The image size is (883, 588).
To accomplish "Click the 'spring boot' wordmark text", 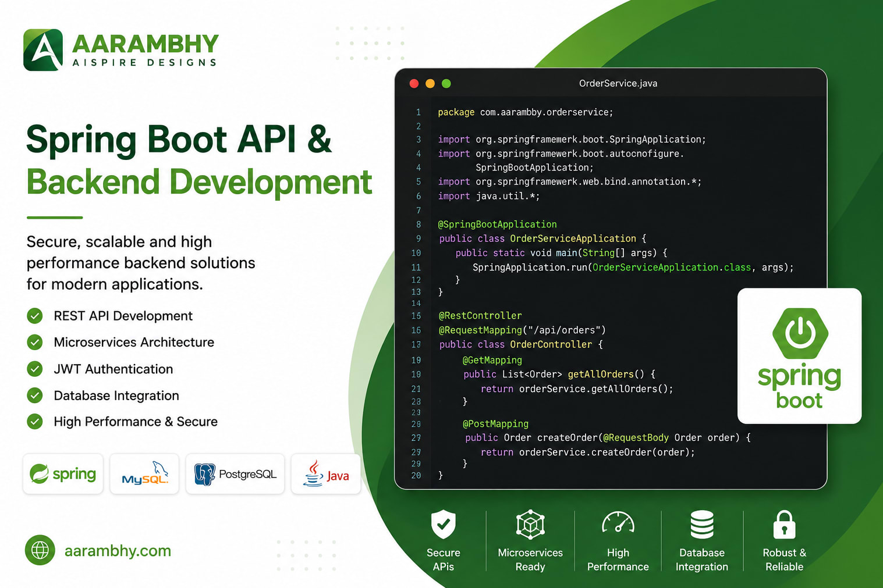I will coord(799,387).
